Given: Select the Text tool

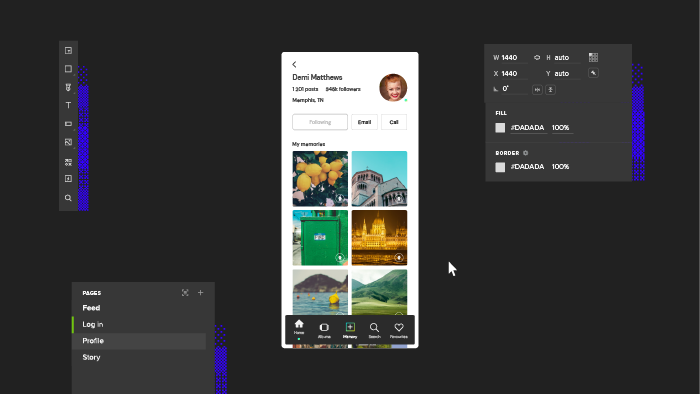Looking at the screenshot, I should click(68, 105).
